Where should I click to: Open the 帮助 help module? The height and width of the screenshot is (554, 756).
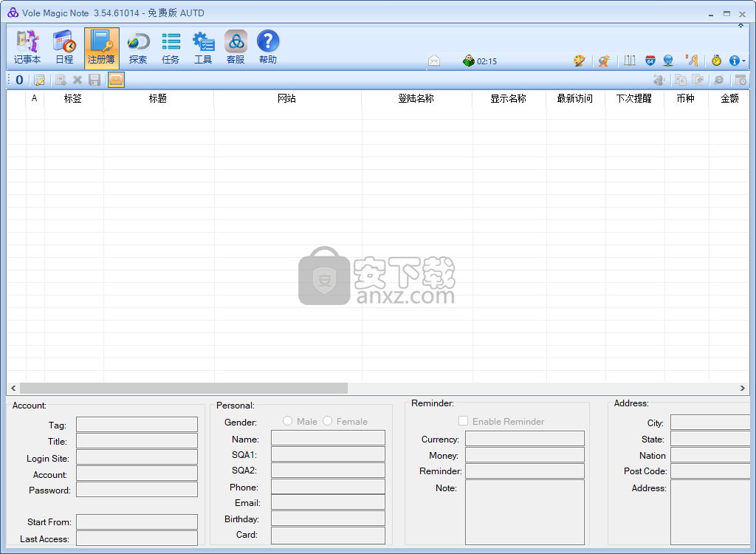(x=268, y=48)
